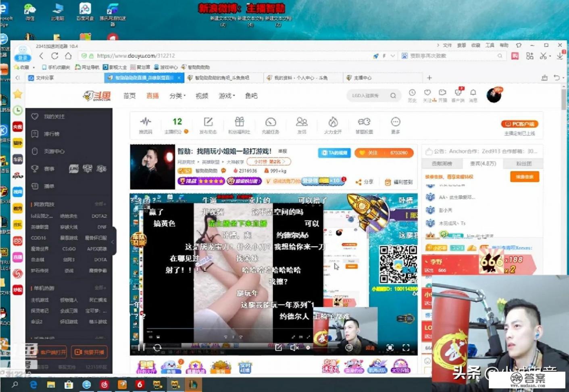Toggle the danmaku comments button

pyautogui.click(x=349, y=347)
